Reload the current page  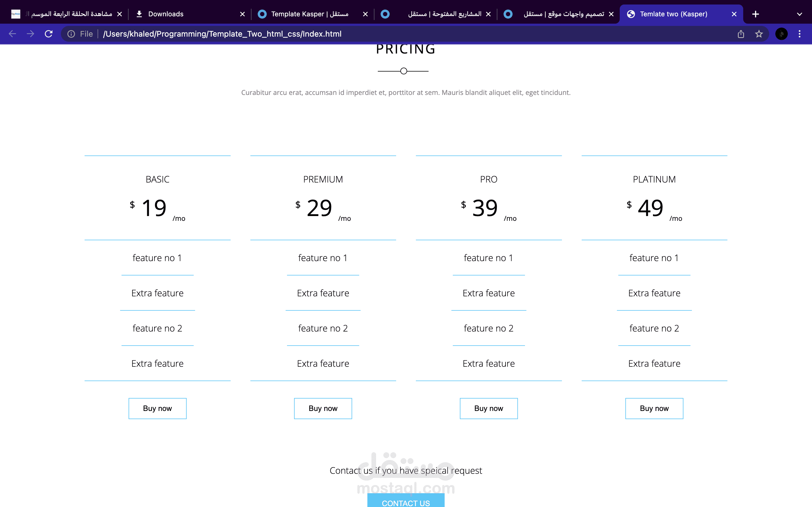[49, 34]
